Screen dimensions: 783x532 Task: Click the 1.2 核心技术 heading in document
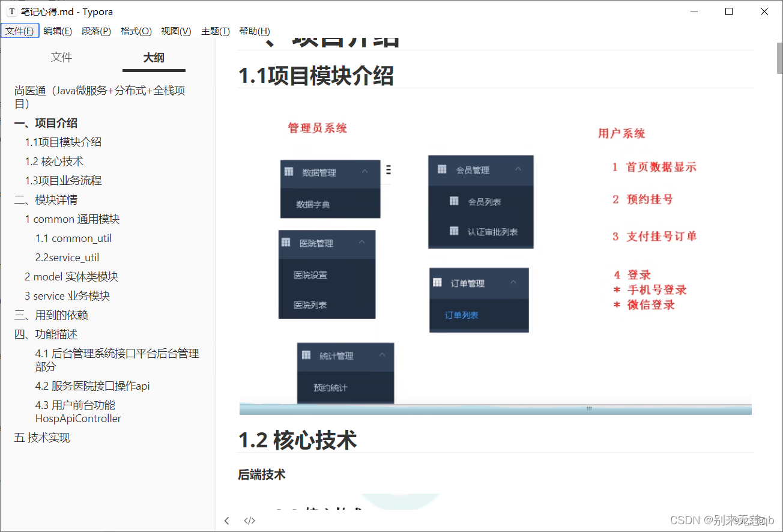coord(297,440)
